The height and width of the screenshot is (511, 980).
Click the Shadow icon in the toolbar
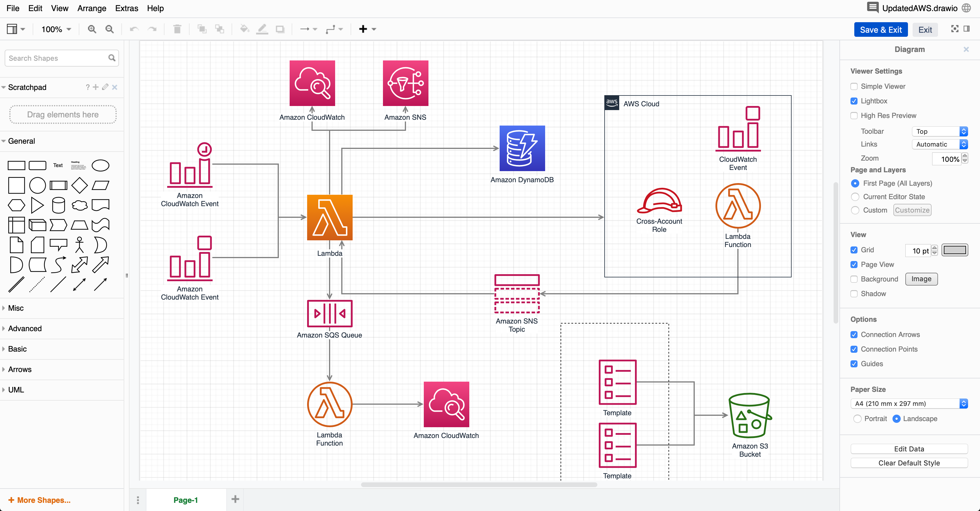(280, 29)
